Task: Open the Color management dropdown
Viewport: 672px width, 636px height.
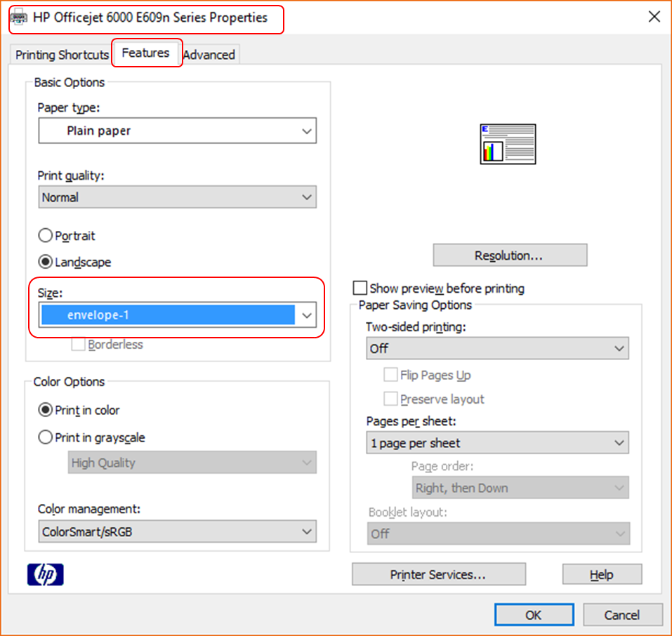Action: pyautogui.click(x=178, y=531)
